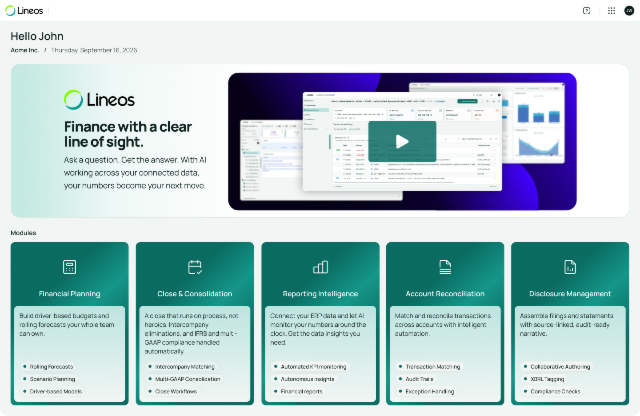Open the Close & Consolidation module

(x=195, y=323)
